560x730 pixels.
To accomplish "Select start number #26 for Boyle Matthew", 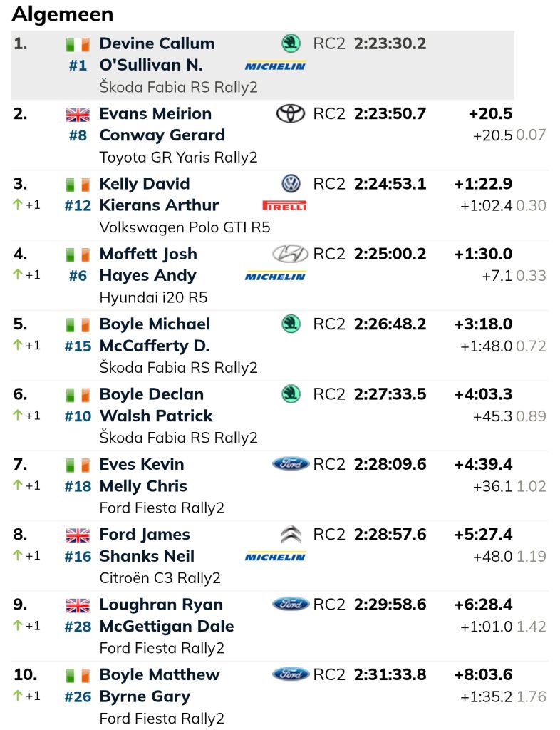I will (78, 696).
